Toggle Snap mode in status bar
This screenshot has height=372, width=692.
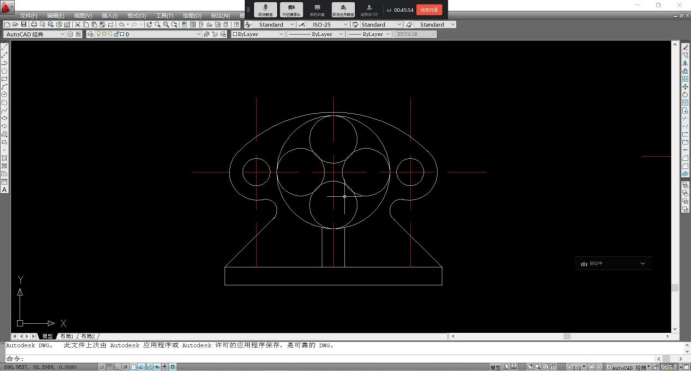click(102, 367)
